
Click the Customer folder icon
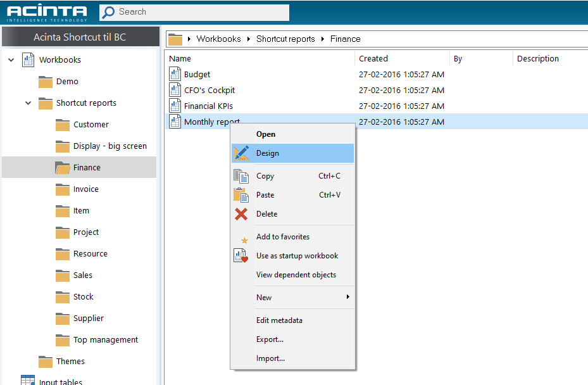[x=63, y=125]
